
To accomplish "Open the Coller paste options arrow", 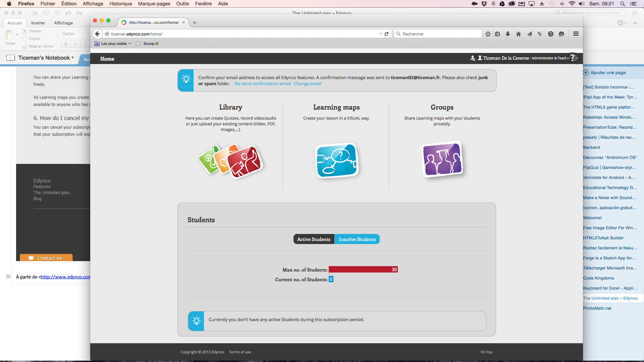I will pos(17,35).
